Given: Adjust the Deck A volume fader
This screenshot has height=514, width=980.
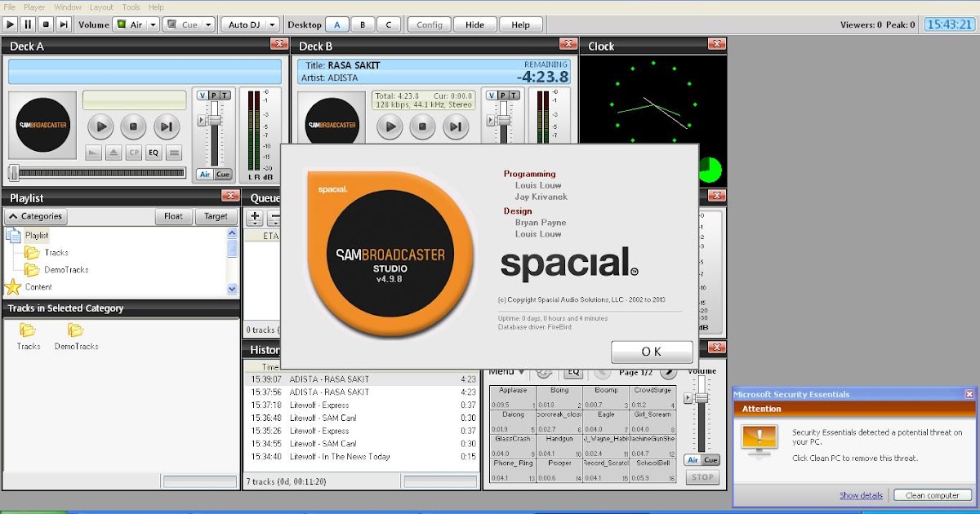Looking at the screenshot, I should point(215,121).
